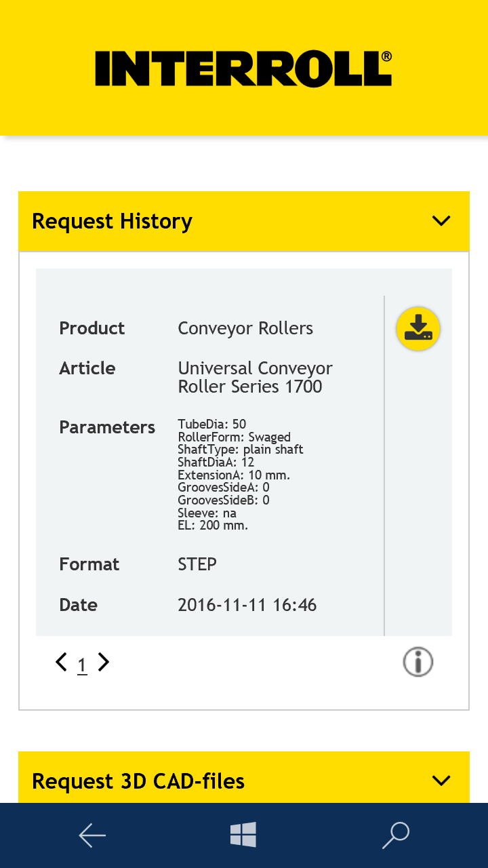Tap the TubeDia: 50 parameter line

[x=212, y=425]
